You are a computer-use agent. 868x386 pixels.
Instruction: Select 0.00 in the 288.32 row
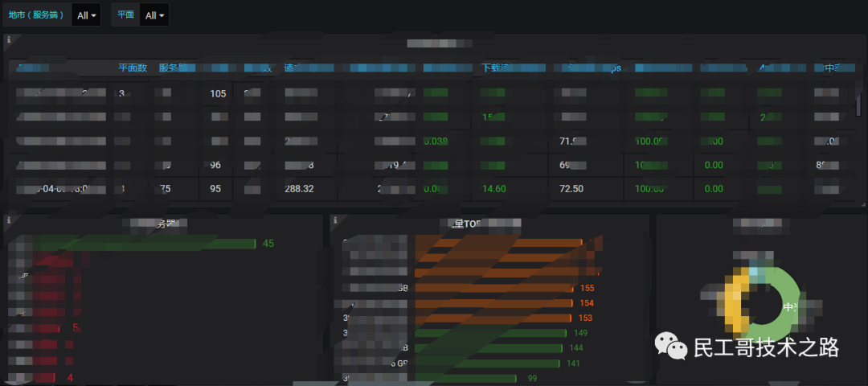click(x=714, y=189)
